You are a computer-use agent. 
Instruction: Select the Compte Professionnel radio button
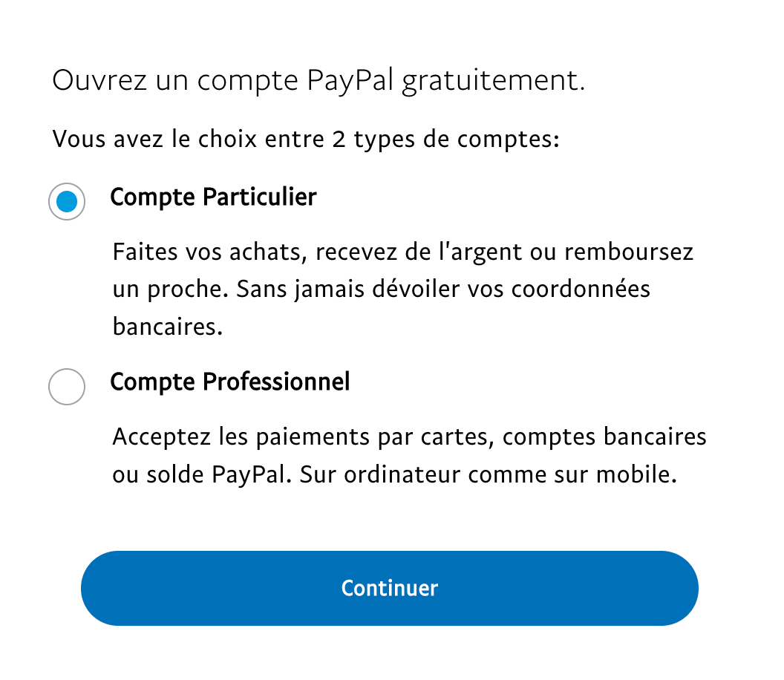tap(67, 387)
